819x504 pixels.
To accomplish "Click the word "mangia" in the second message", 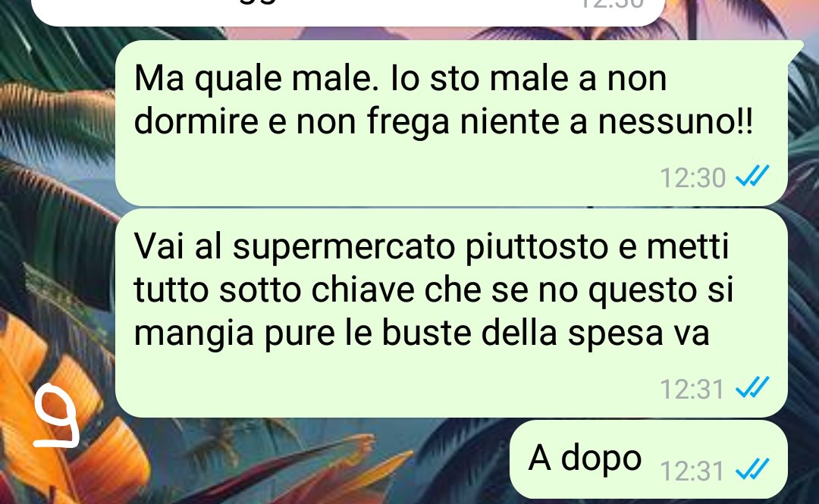I will [x=194, y=335].
